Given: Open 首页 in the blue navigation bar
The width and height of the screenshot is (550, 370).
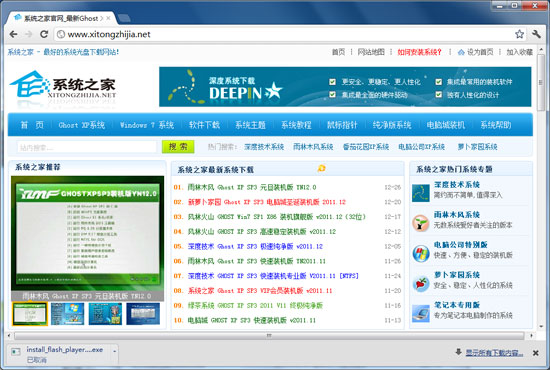Looking at the screenshot, I should pyautogui.click(x=32, y=125).
